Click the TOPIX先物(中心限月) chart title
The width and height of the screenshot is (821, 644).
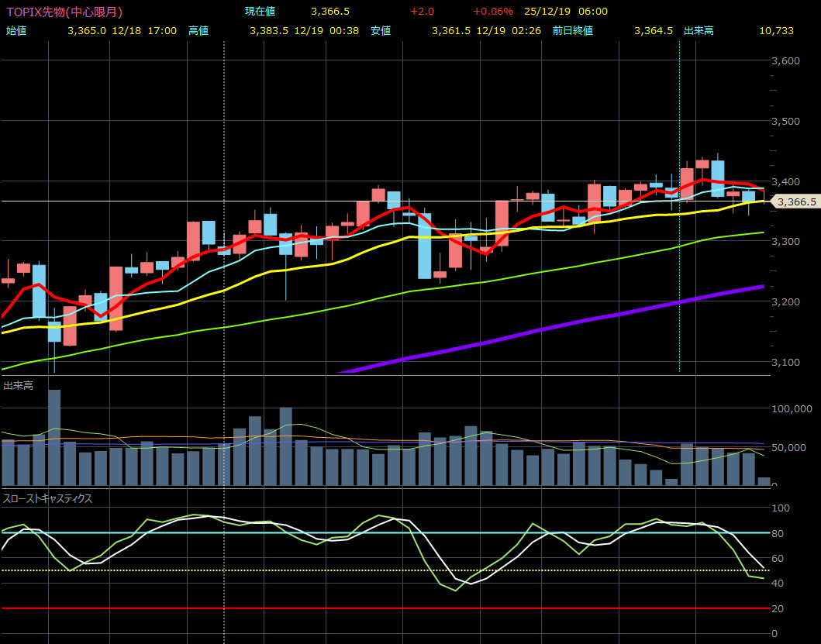pyautogui.click(x=64, y=12)
